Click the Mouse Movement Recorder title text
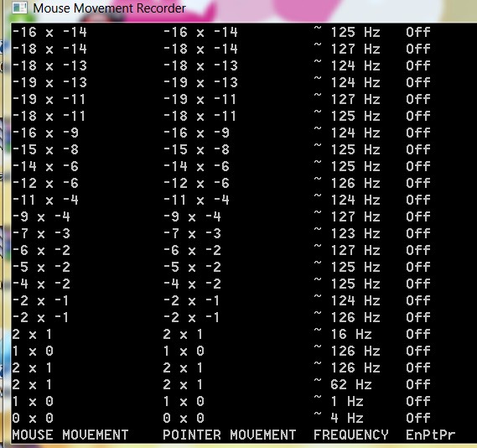This screenshot has width=477, height=448. pos(109,8)
